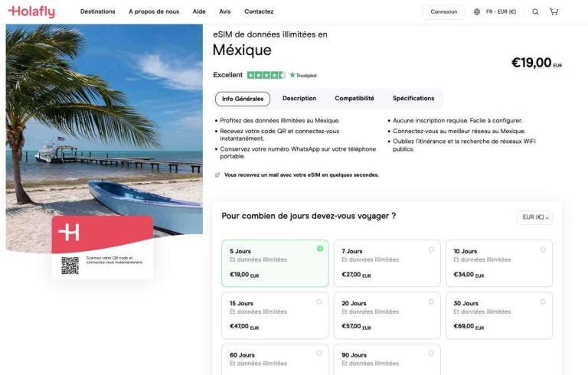Click the Mexico beach product image

click(x=104, y=115)
